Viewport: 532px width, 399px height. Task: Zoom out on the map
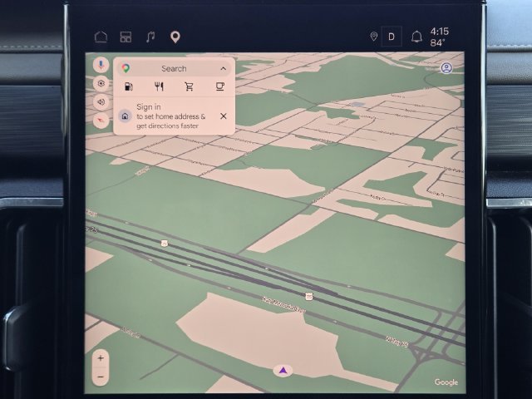tap(101, 377)
